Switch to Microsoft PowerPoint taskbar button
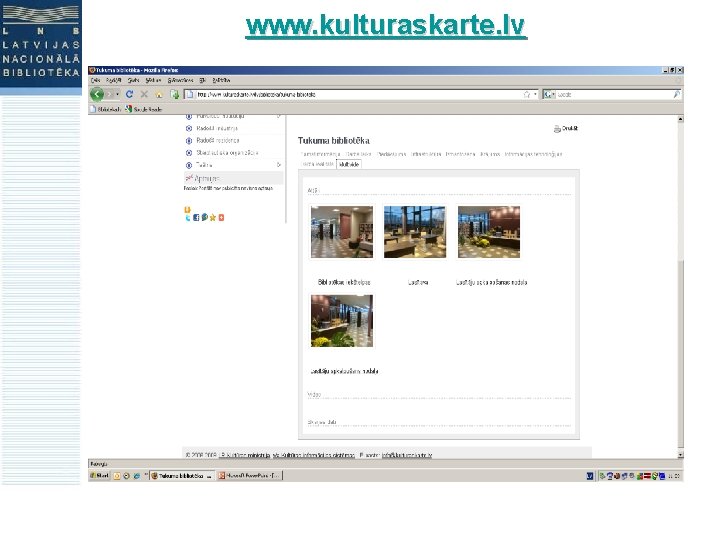The height and width of the screenshot is (540, 720). (249, 476)
